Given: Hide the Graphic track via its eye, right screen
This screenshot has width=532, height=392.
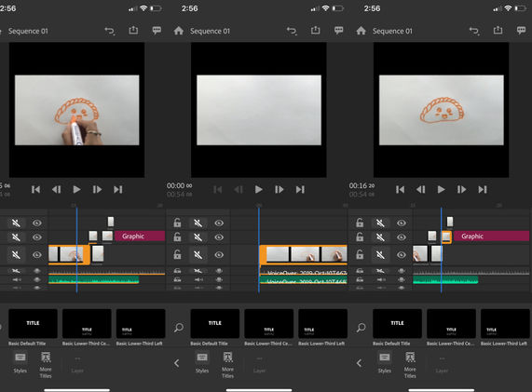Looking at the screenshot, I should pos(402,237).
